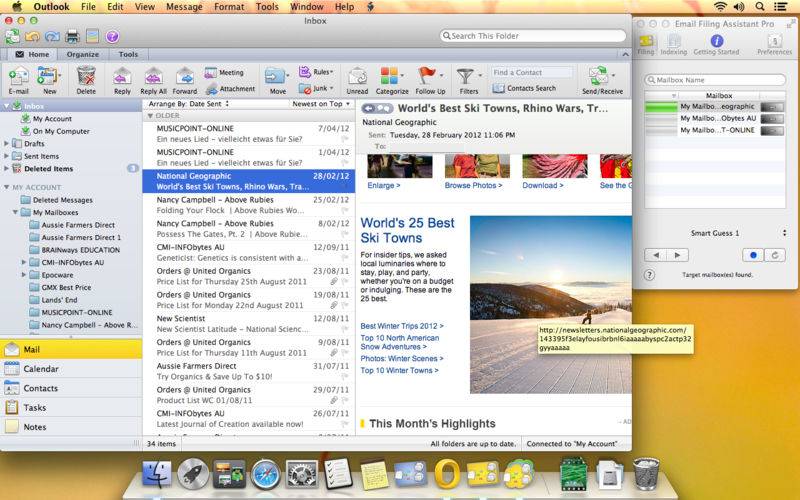Viewport: 800px width, 500px height.
Task: Open the Window menu
Action: pos(307,7)
